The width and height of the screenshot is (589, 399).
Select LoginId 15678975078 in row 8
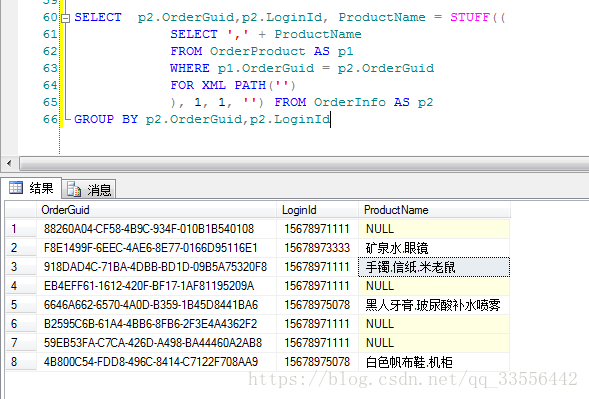point(317,362)
